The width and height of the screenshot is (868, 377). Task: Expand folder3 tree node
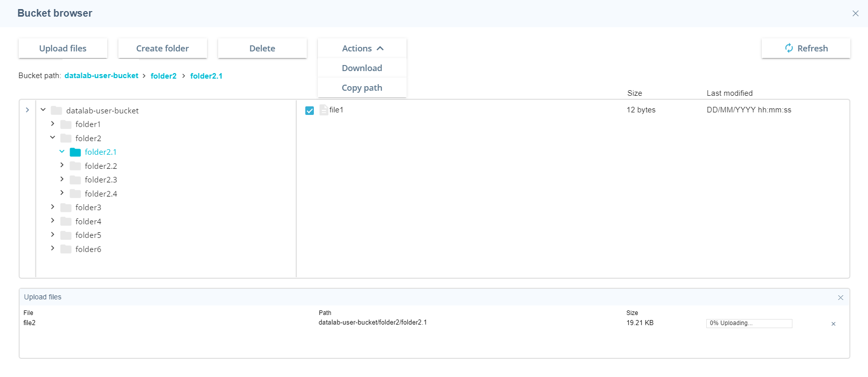coord(52,207)
